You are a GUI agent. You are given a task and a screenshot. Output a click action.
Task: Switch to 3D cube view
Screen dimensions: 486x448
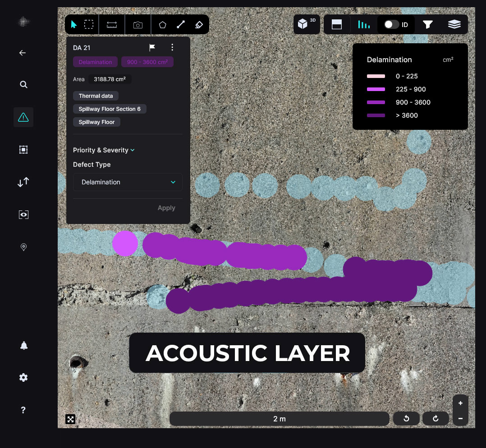click(306, 24)
